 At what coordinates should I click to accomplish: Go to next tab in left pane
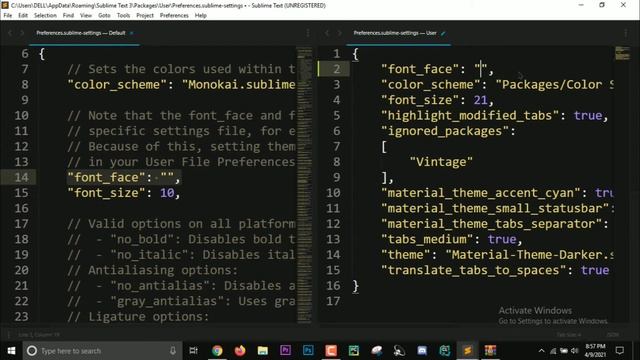[x=22, y=33]
